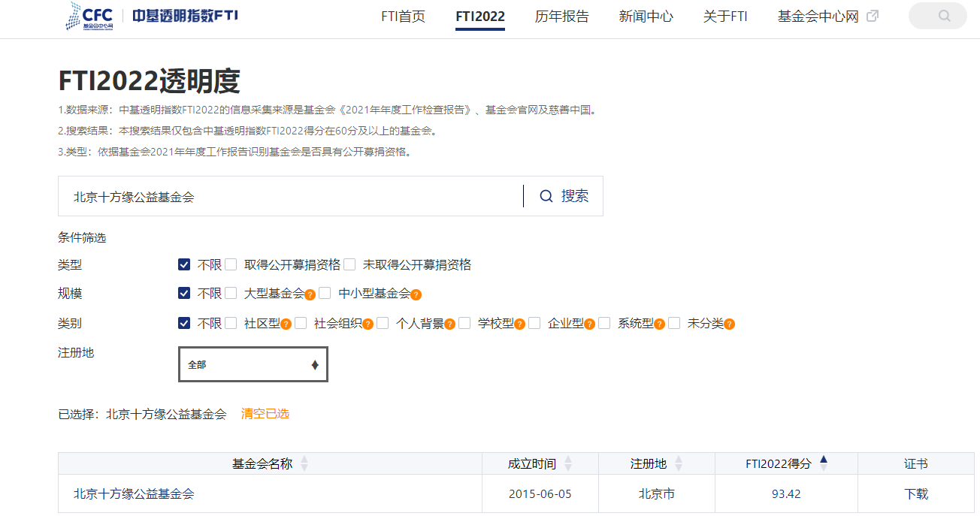Click the magnifier icon in the top-right search pill
The image size is (980, 516).
click(x=944, y=16)
